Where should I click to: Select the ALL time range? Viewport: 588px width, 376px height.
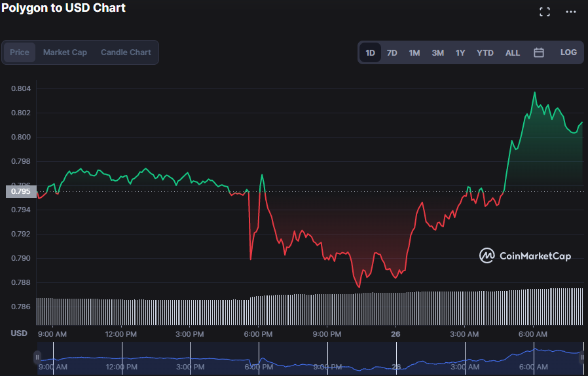[513, 52]
